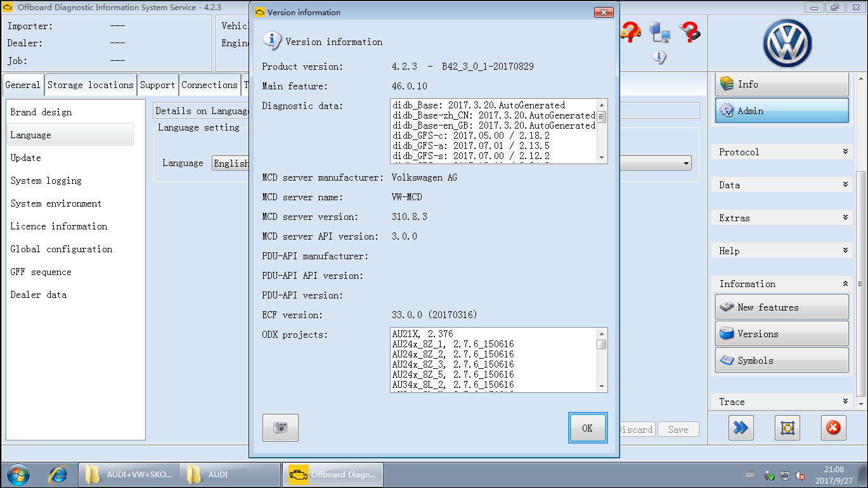Click the Save button
The height and width of the screenshot is (488, 868).
(x=678, y=429)
